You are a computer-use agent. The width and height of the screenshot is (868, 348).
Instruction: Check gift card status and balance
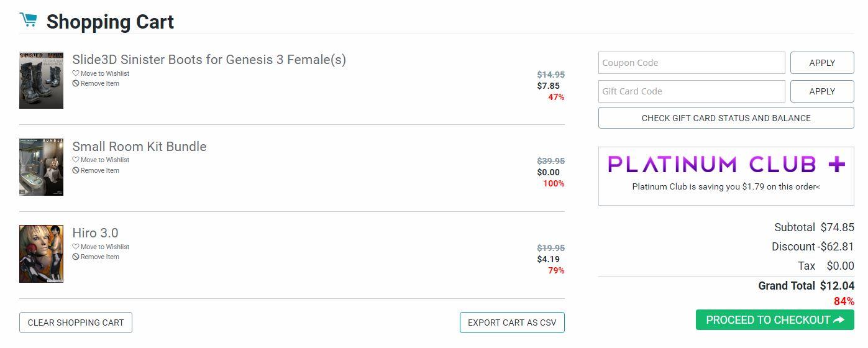[x=726, y=118]
